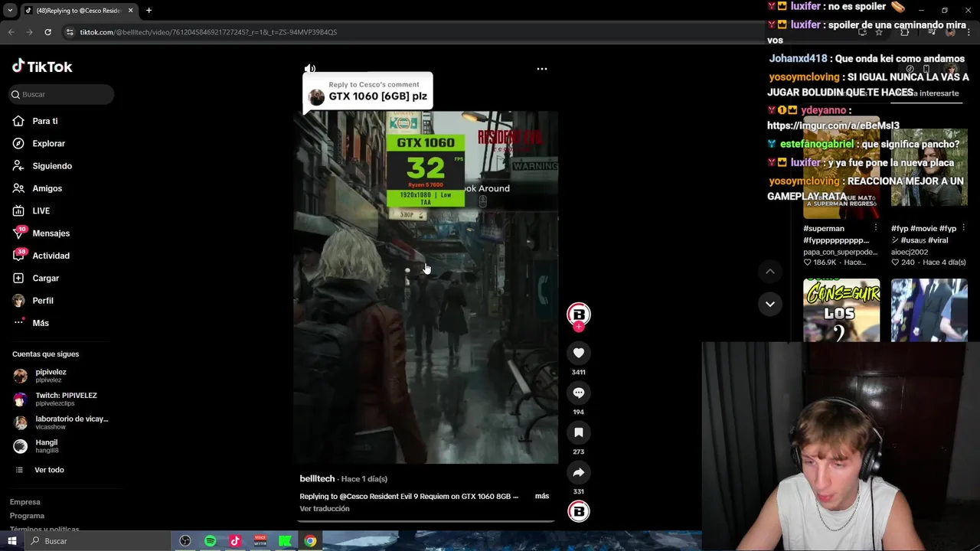This screenshot has height=551, width=980.
Task: Open a new browser tab
Action: (x=149, y=11)
